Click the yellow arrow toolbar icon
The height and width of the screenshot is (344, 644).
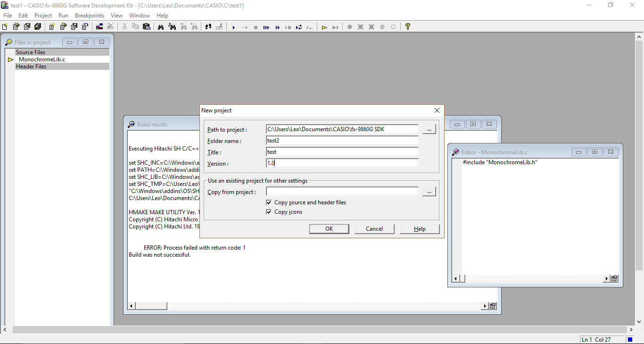(x=324, y=27)
